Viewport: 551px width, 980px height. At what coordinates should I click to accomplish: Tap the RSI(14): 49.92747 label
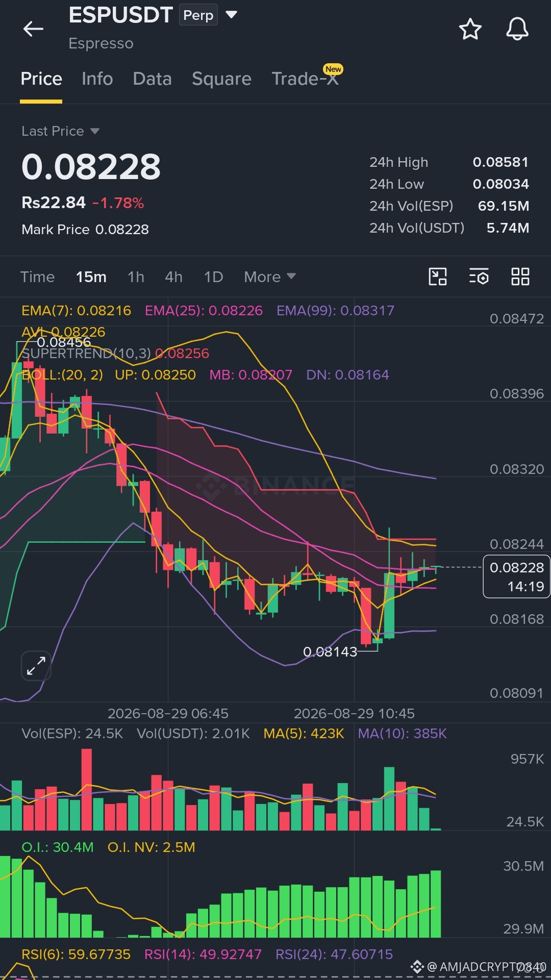pos(203,954)
